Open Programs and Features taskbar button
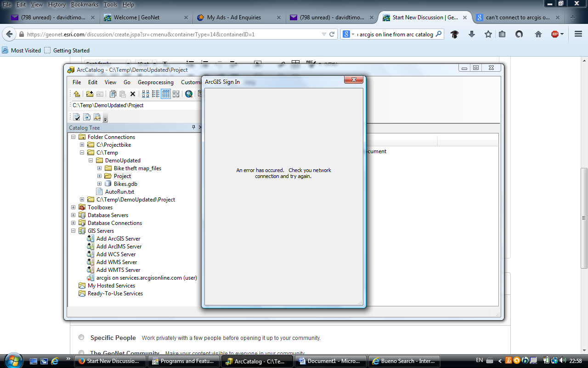The image size is (588, 368). pos(184,361)
